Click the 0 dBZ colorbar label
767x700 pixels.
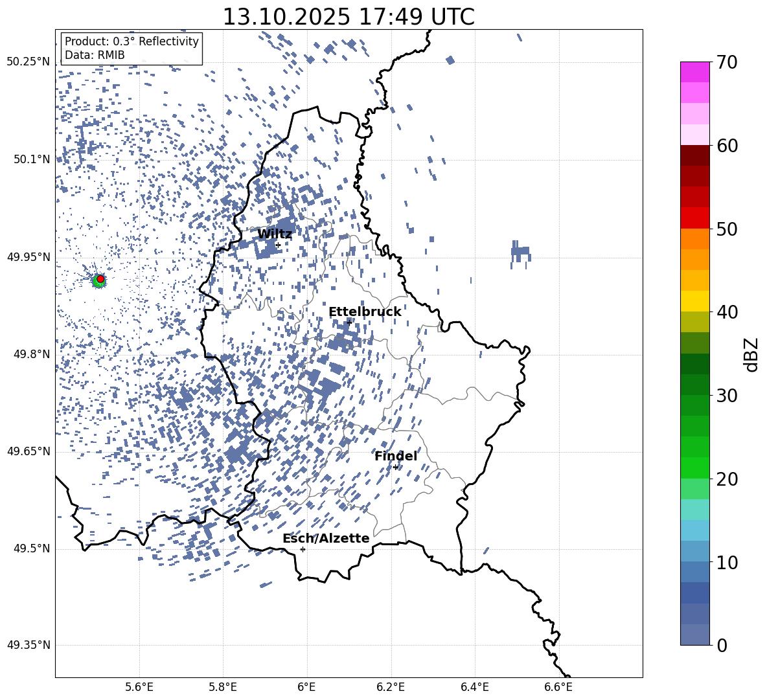click(722, 645)
